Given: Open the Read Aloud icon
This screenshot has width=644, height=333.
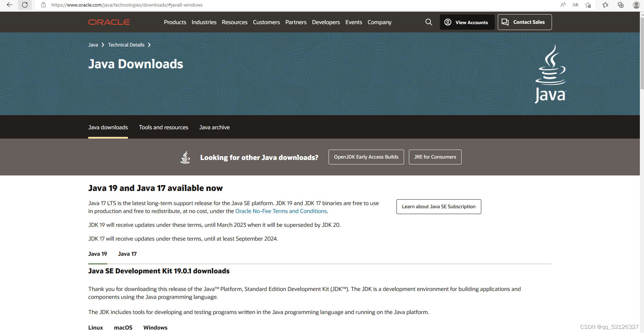Looking at the screenshot, I should pyautogui.click(x=563, y=5).
